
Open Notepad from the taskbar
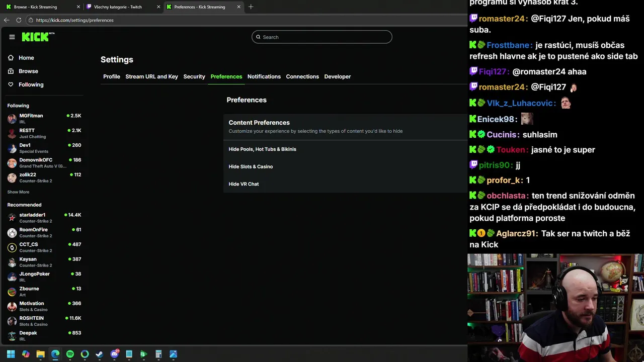pyautogui.click(x=129, y=354)
